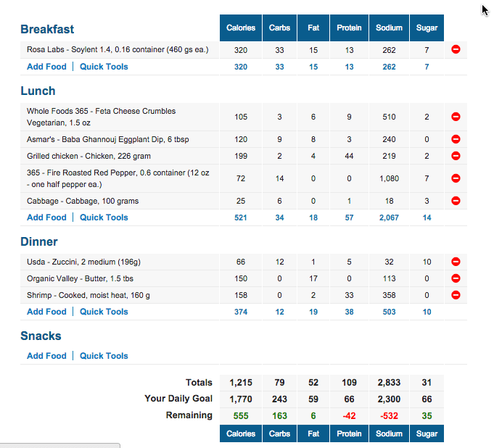Add Food to the Lunch meal
494x448 pixels.
coord(46,217)
